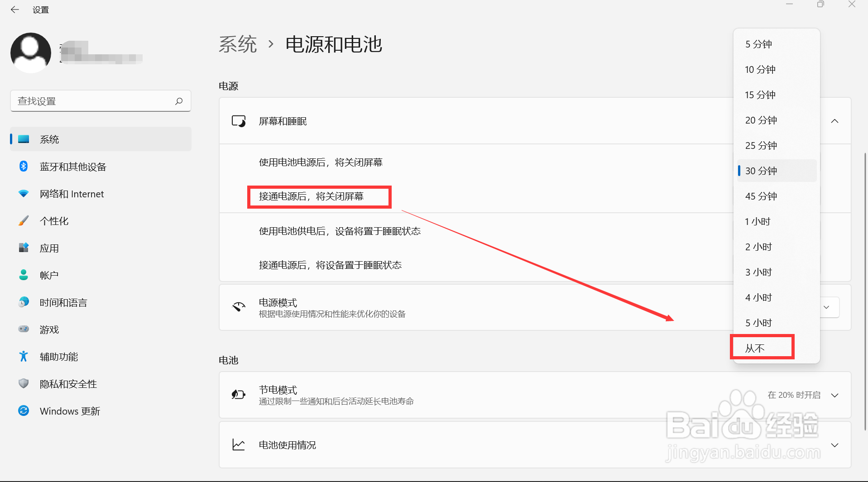Navigate back using the arrow button
Image resolution: width=868 pixels, height=482 pixels.
point(15,10)
